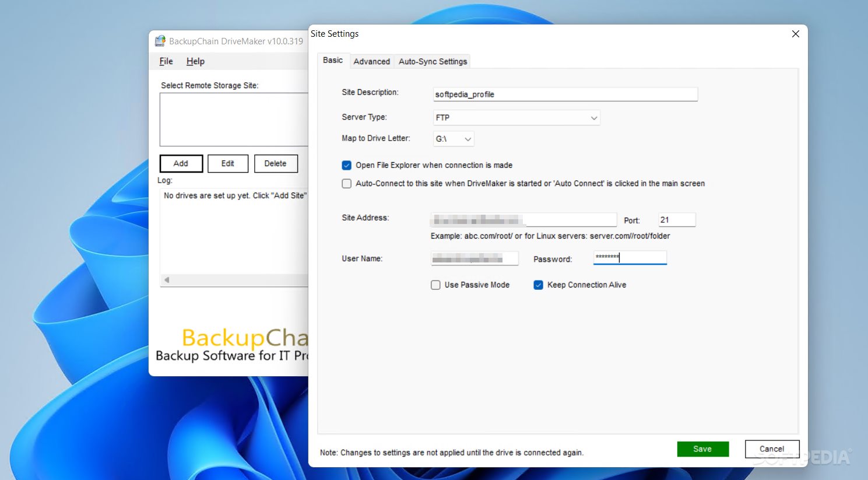Click the Select Remote Storage Site list box
The image size is (868, 480).
click(x=234, y=120)
